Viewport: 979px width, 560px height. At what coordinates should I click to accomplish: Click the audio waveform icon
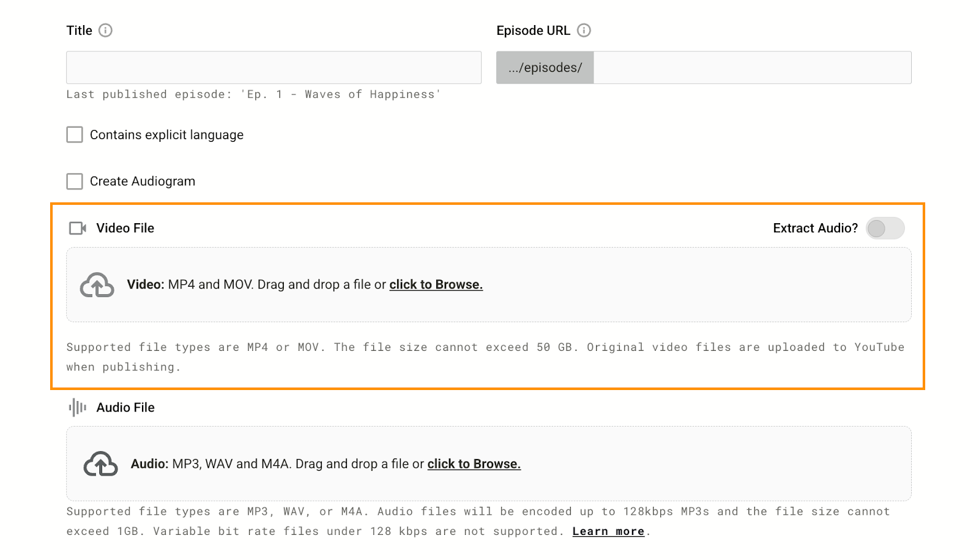tap(78, 407)
